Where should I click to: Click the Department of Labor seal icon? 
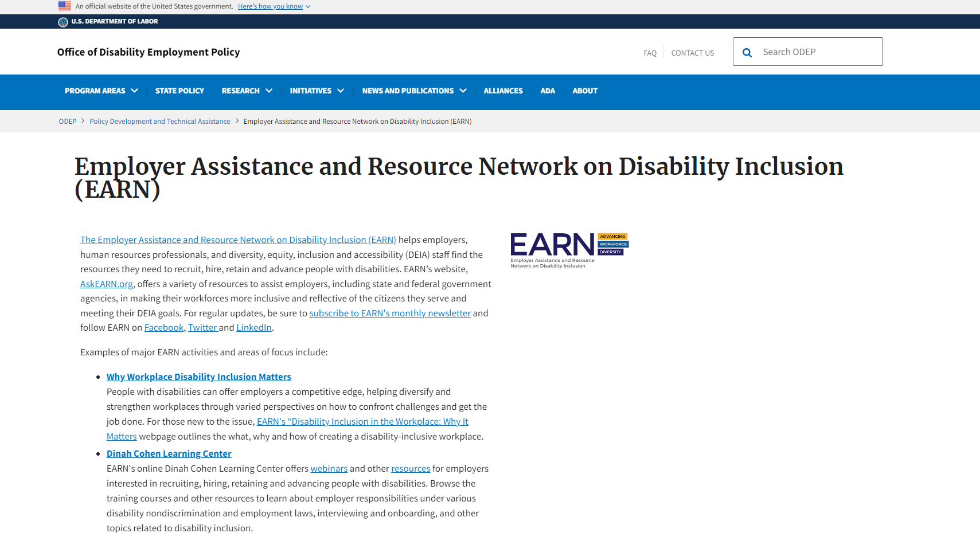coord(63,22)
